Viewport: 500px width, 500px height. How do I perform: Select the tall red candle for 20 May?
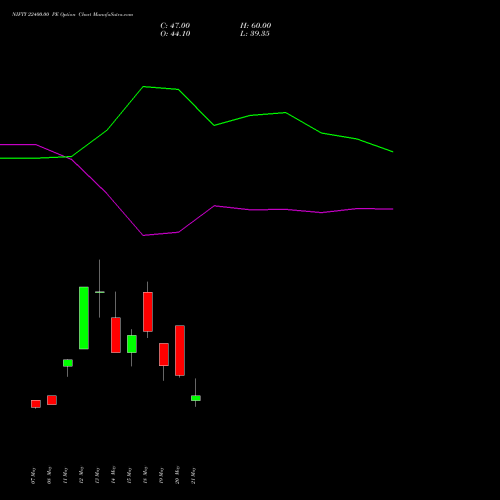(x=180, y=351)
